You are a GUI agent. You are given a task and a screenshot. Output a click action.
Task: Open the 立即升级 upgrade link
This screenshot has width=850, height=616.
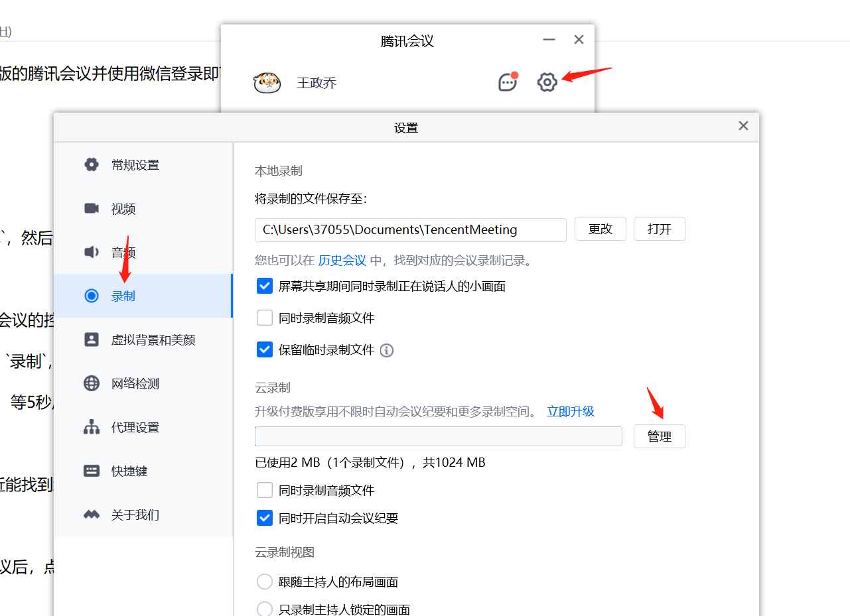[x=570, y=412]
